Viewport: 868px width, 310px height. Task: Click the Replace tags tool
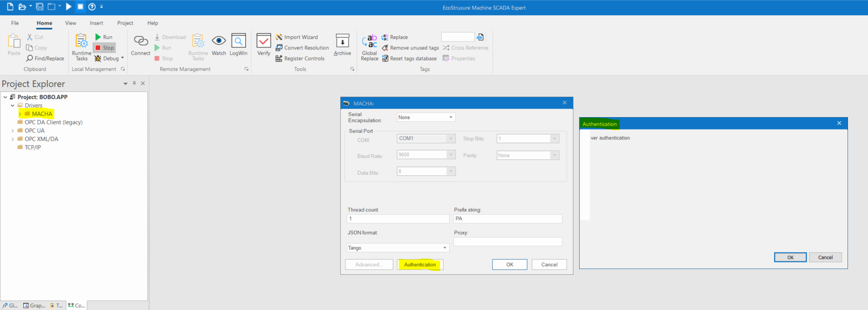point(395,37)
